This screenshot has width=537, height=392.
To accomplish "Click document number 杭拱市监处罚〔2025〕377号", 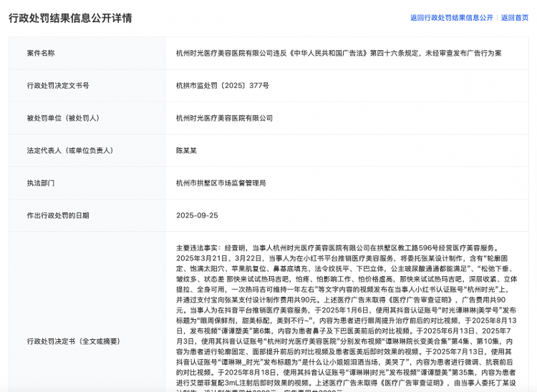I will [x=223, y=85].
